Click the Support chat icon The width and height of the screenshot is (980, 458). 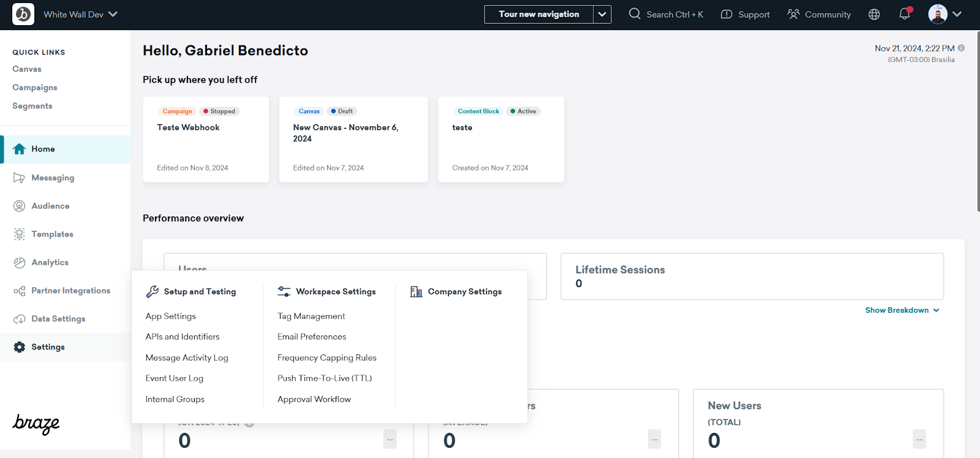coord(726,14)
